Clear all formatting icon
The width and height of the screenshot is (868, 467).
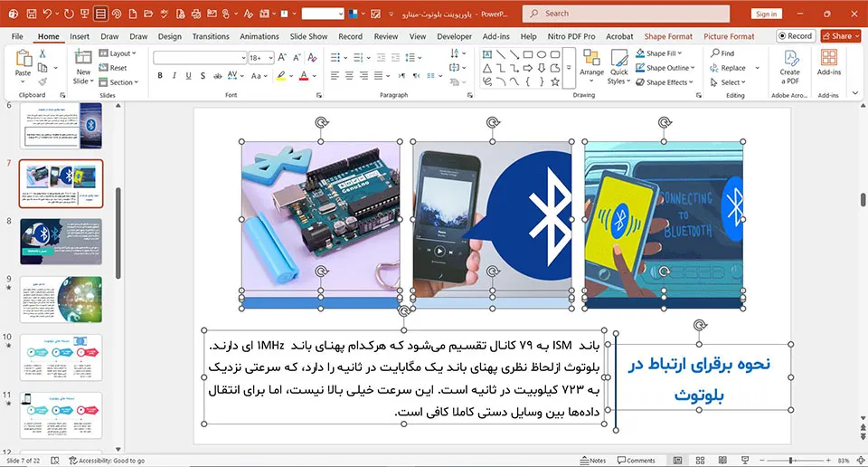click(312, 57)
